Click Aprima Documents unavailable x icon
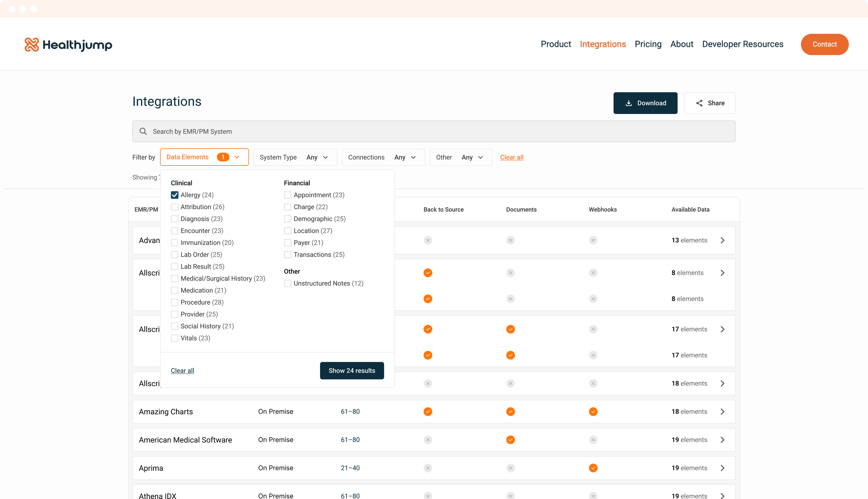This screenshot has height=499, width=868. [510, 468]
